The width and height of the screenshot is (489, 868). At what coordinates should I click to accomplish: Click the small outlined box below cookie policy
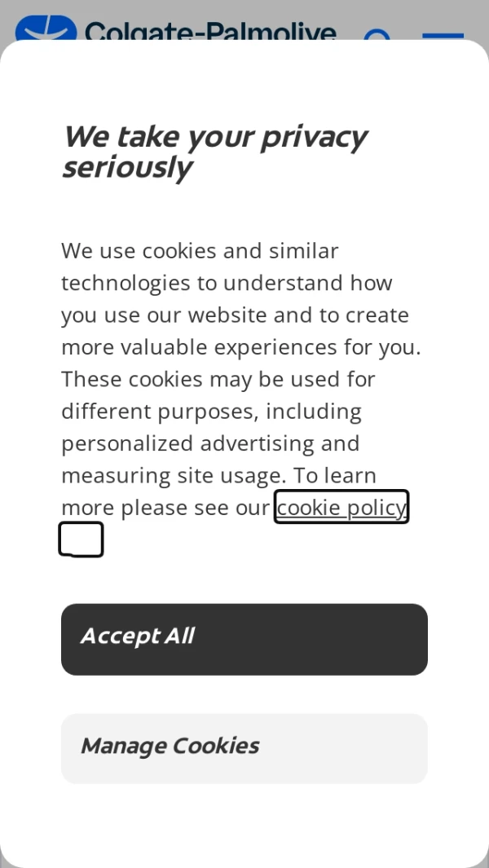(81, 540)
